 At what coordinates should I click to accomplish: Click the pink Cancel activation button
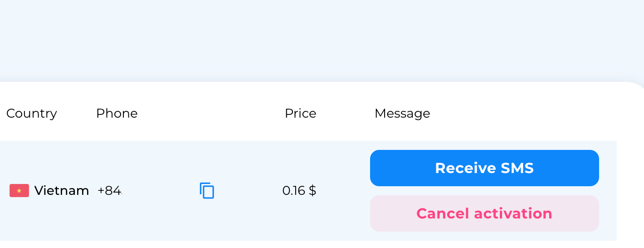[x=484, y=213]
